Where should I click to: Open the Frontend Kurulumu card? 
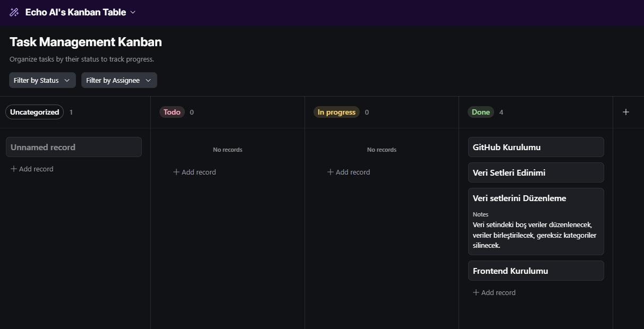(x=536, y=271)
